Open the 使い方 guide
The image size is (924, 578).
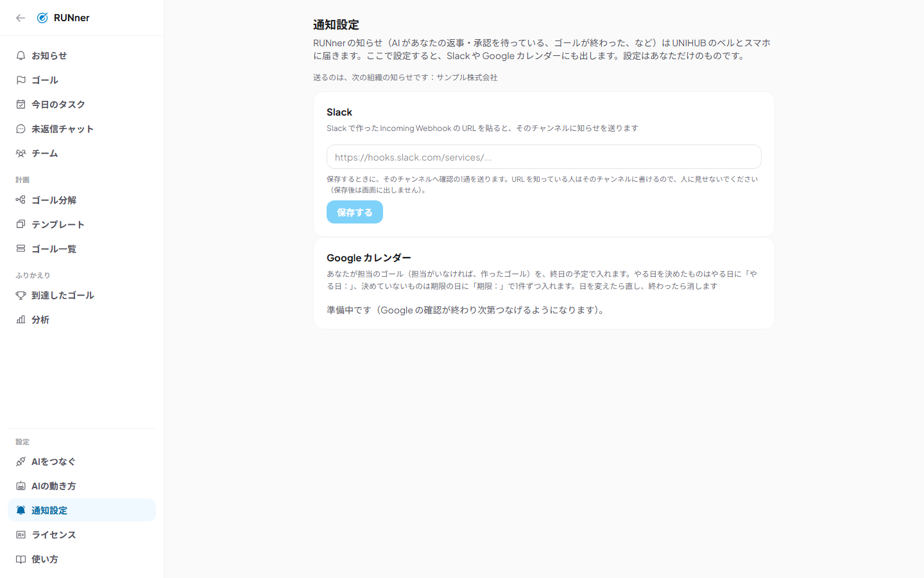point(81,559)
